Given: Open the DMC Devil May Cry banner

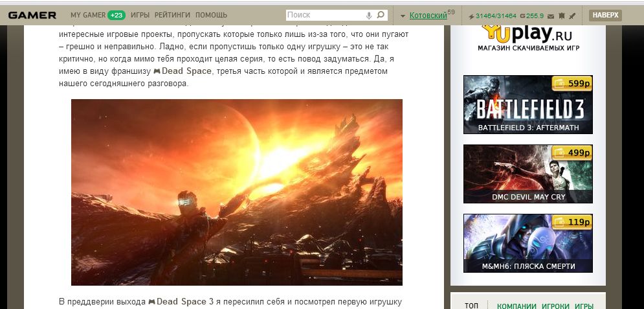Looking at the screenshot, I should coord(527,174).
